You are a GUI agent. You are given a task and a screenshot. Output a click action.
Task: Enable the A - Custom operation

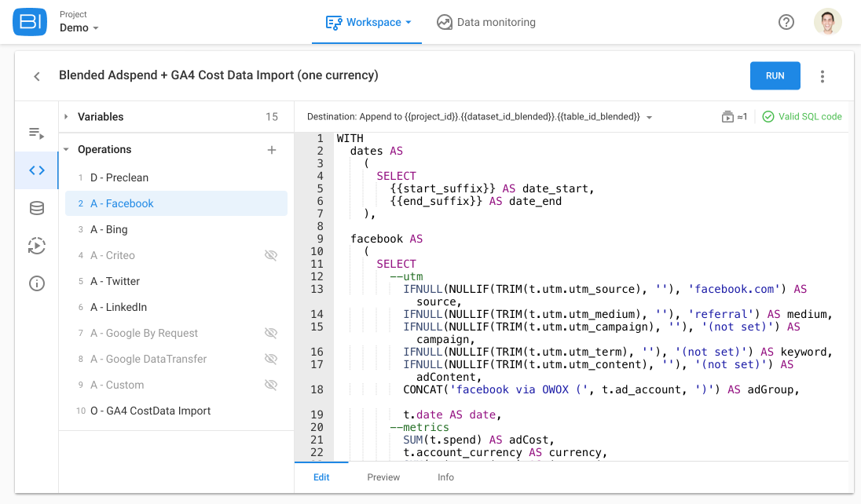[271, 385]
